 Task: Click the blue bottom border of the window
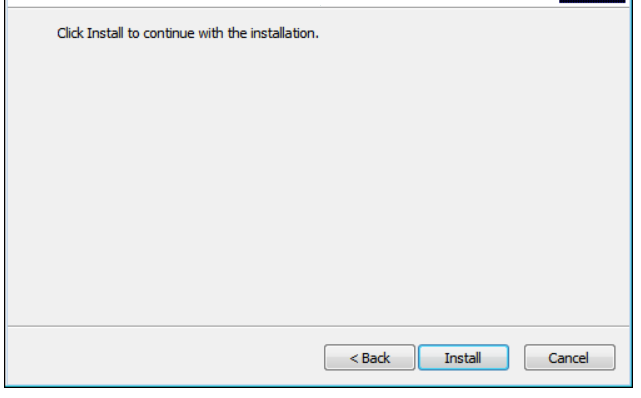pyautogui.click(x=319, y=386)
